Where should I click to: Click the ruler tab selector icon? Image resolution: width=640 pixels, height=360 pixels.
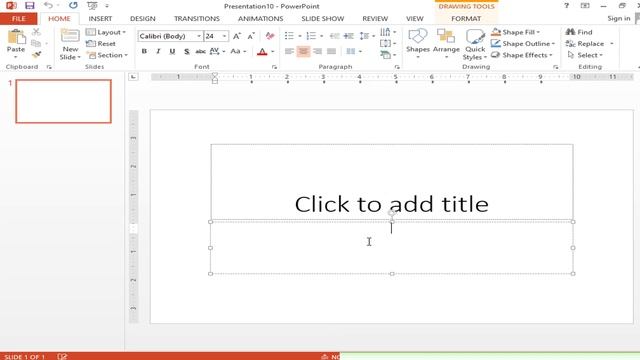133,77
